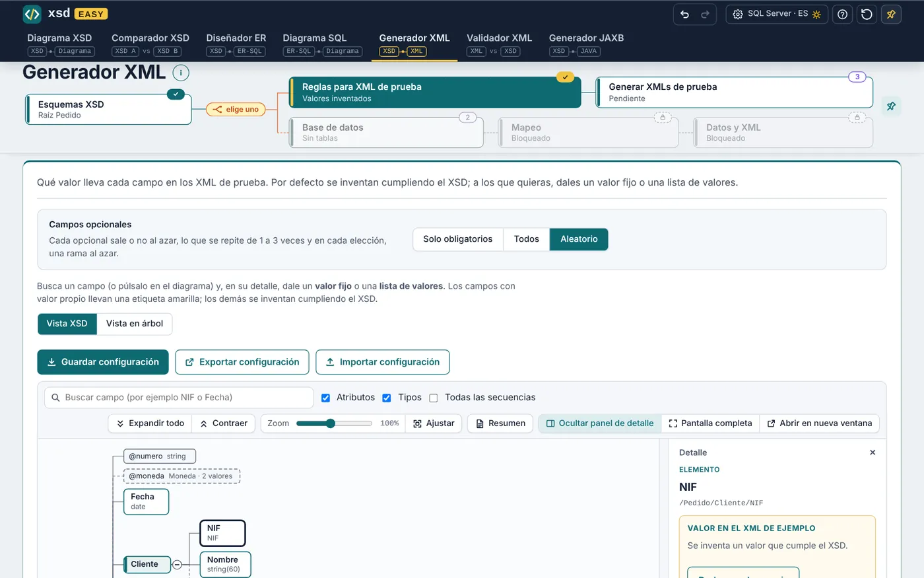Switch to Comparador XSD tab
924x578 pixels.
pos(150,44)
